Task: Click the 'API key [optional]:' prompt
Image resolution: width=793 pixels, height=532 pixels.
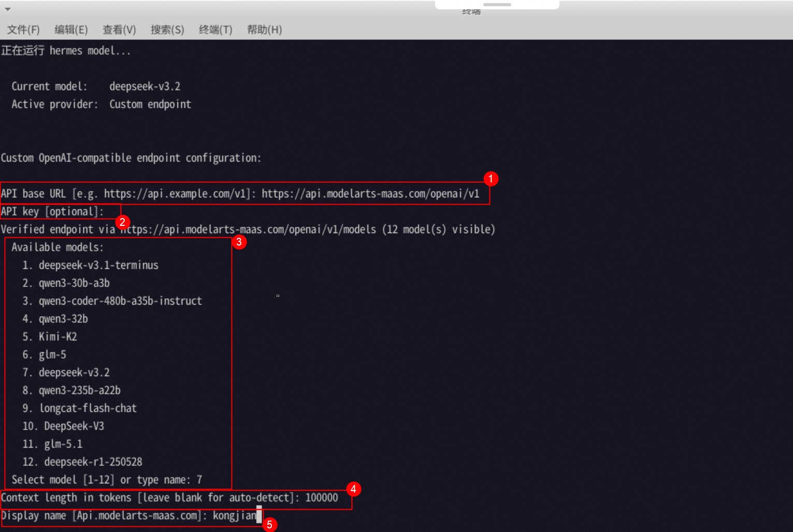Action: (52, 211)
